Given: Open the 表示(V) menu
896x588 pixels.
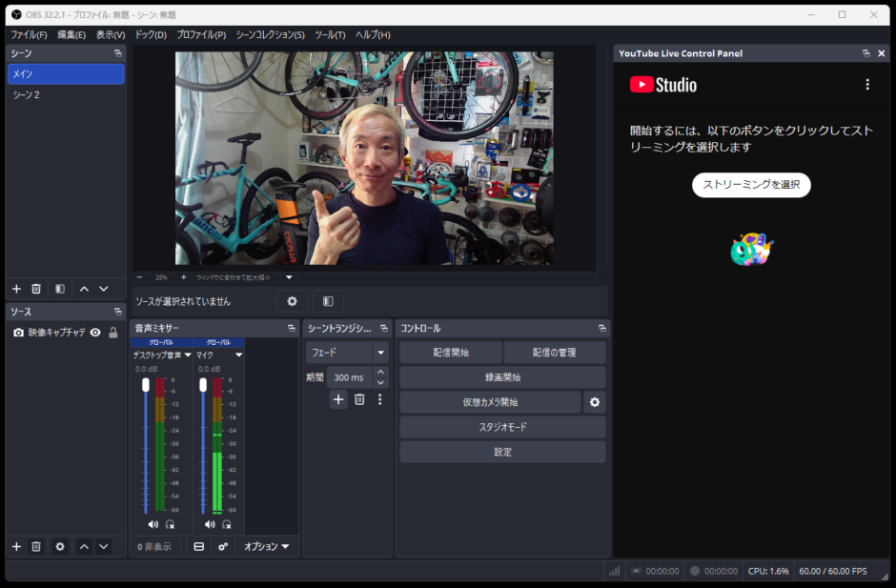Looking at the screenshot, I should (111, 35).
